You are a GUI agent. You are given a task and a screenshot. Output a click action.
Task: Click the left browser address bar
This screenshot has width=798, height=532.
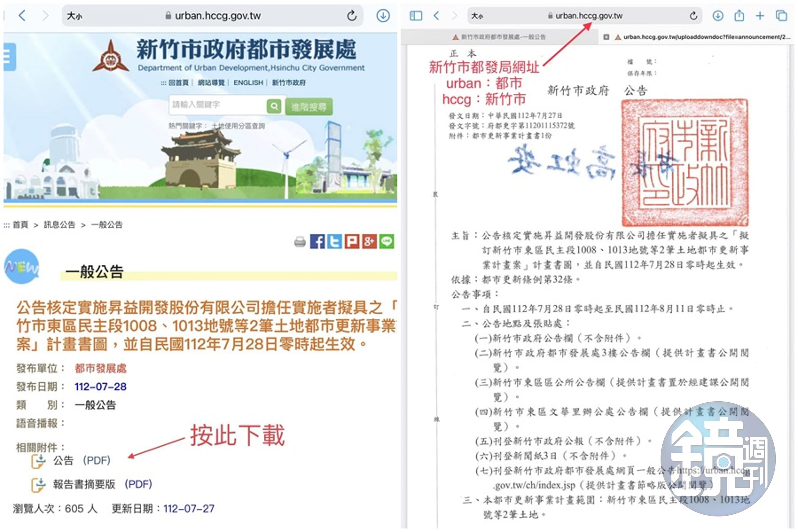[213, 16]
